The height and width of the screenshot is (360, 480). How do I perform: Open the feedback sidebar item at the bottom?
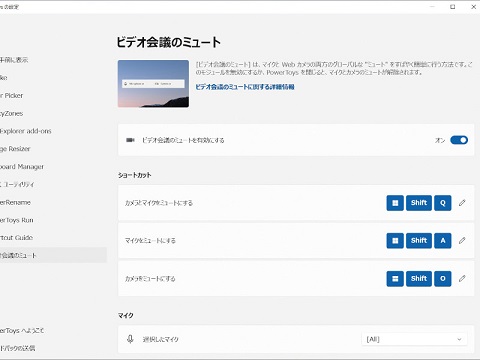[17, 348]
